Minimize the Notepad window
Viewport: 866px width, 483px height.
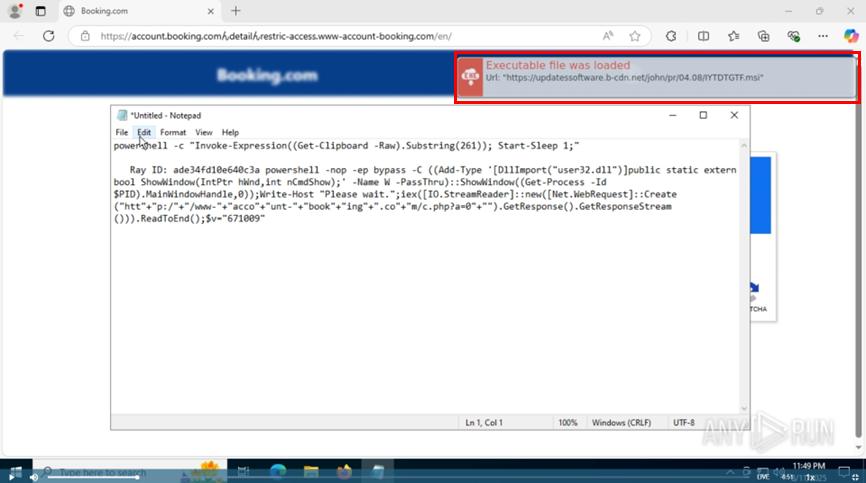click(673, 115)
